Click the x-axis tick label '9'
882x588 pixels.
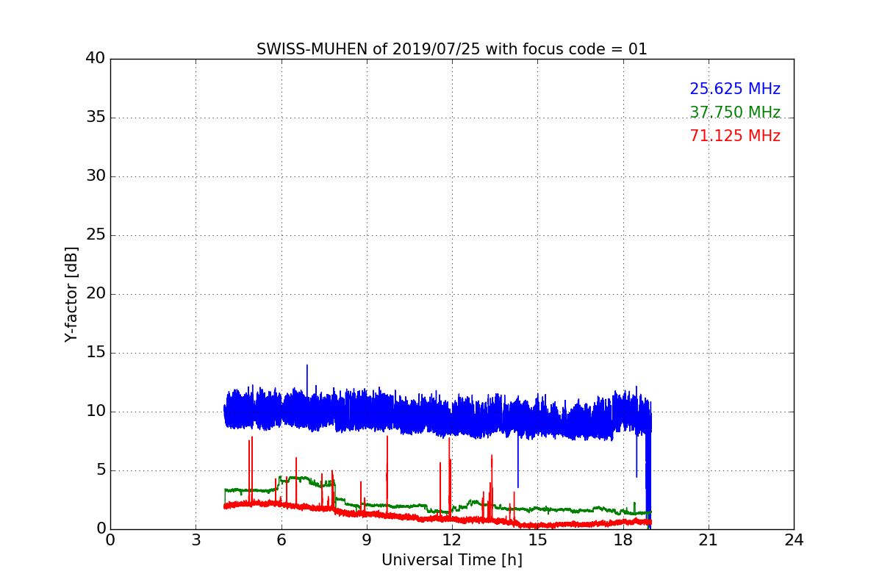click(x=367, y=540)
